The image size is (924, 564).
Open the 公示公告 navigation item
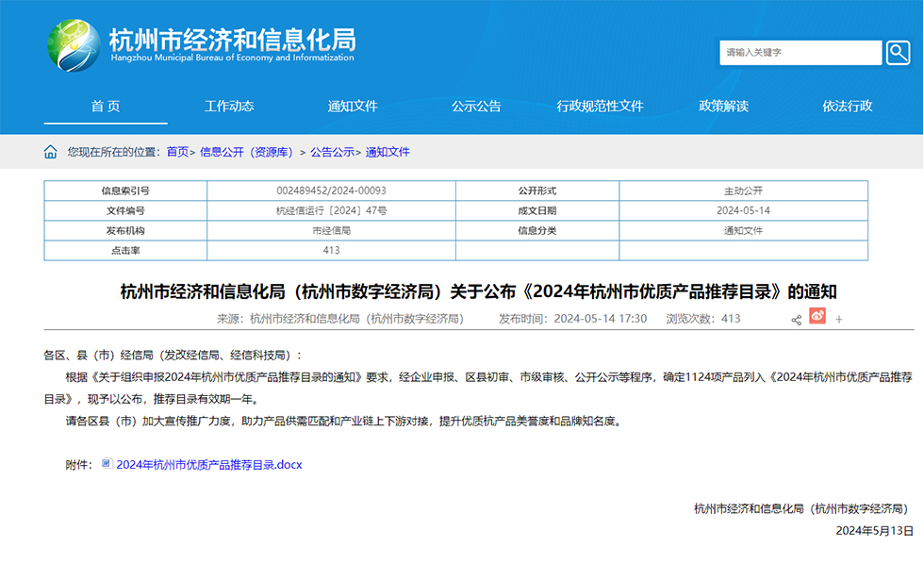[476, 107]
